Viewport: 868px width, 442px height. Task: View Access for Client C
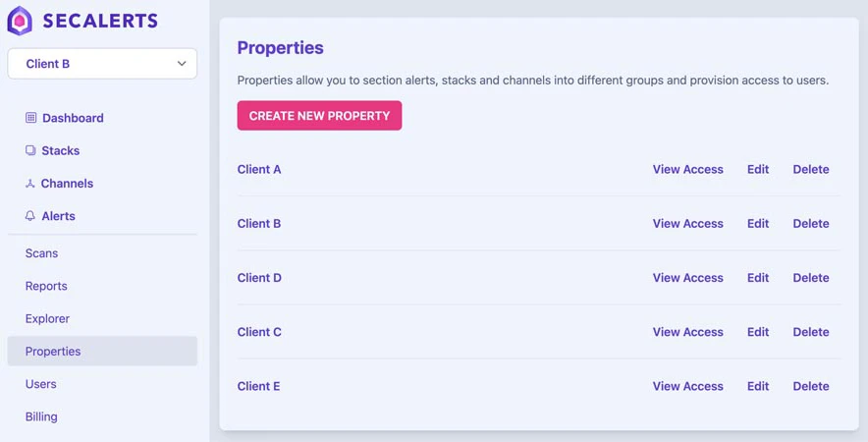[687, 332]
